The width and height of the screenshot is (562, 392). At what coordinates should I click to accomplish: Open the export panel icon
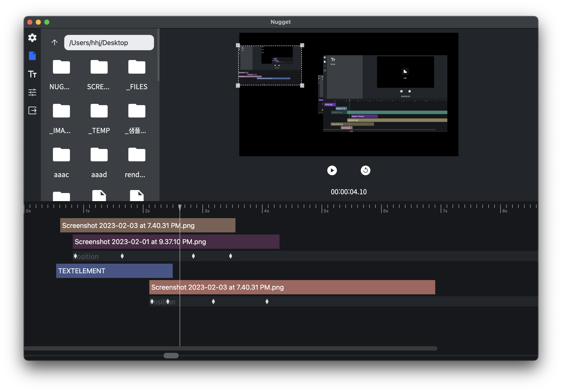coord(32,110)
